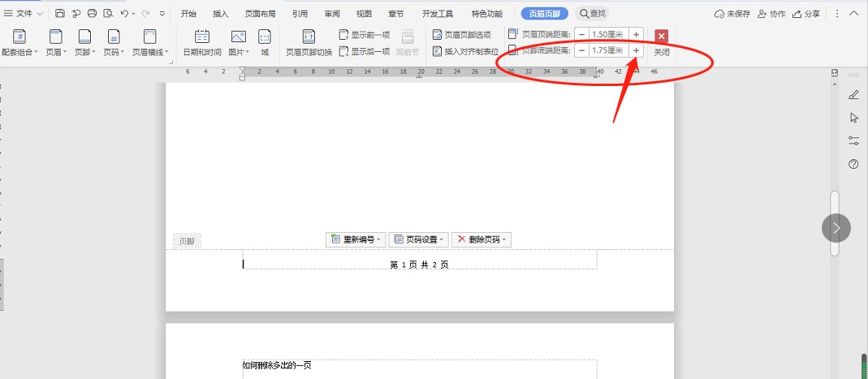Click the output as PDF icon
This screenshot has height=379, width=868.
coord(76,13)
